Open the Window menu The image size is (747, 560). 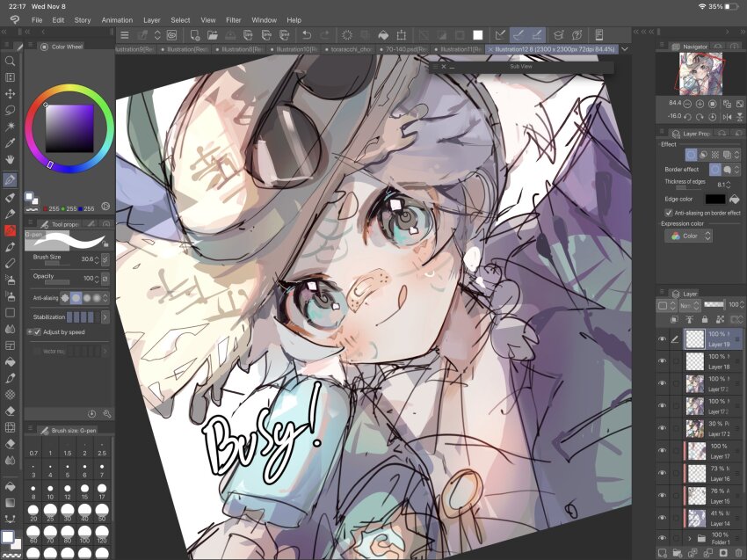264,20
